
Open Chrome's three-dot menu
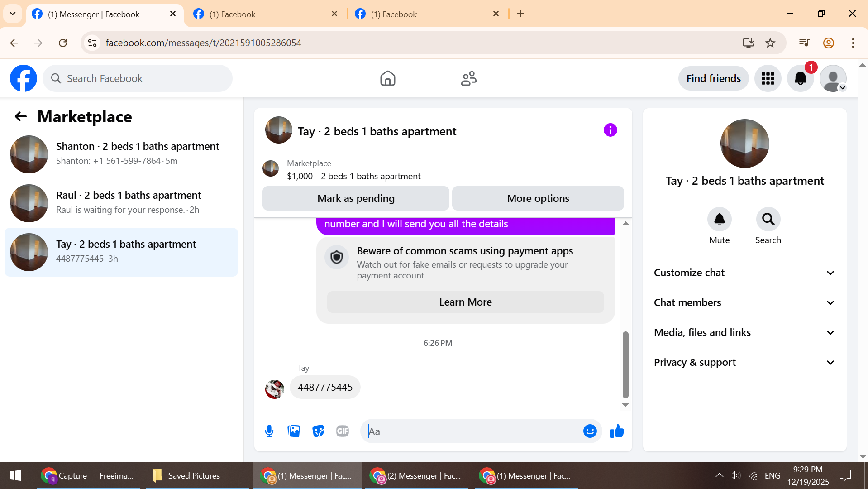tap(853, 43)
